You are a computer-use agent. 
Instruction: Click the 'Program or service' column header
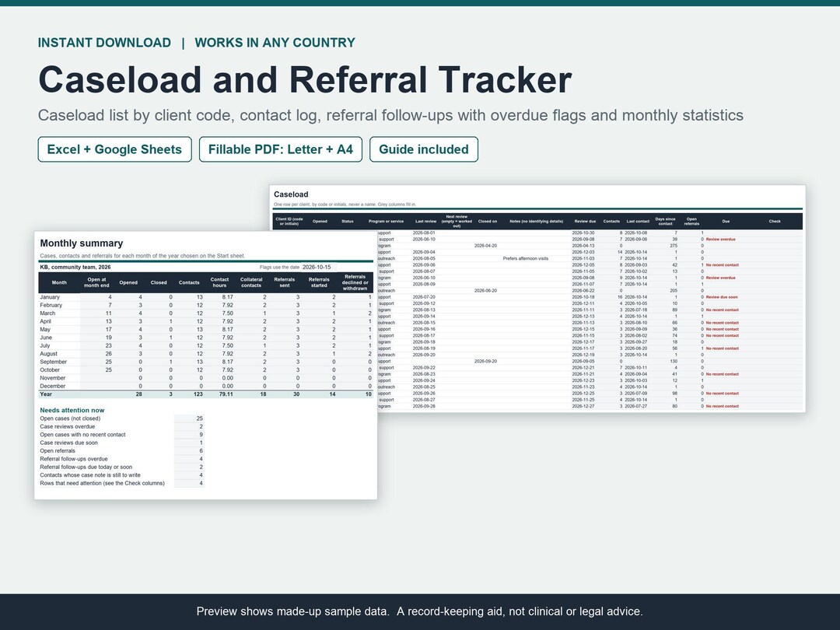point(387,221)
